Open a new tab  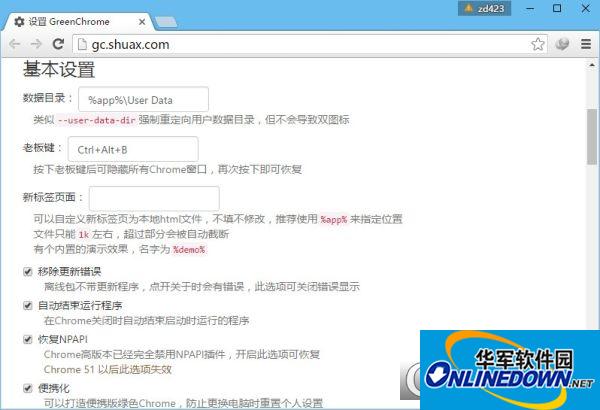point(166,22)
